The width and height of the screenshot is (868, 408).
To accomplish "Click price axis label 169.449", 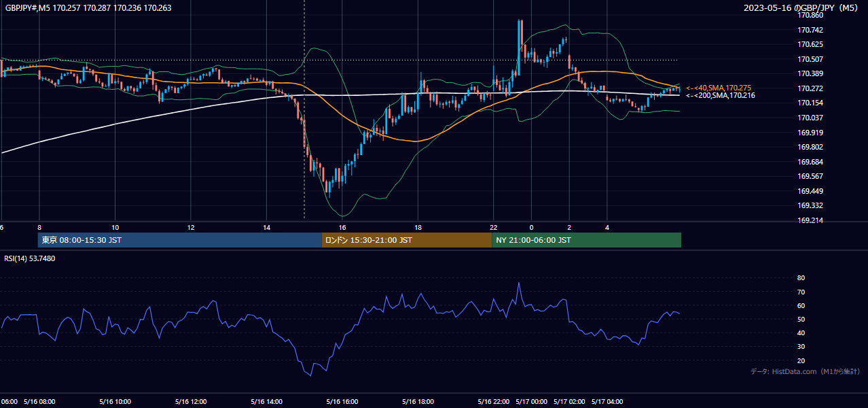I will [x=810, y=191].
